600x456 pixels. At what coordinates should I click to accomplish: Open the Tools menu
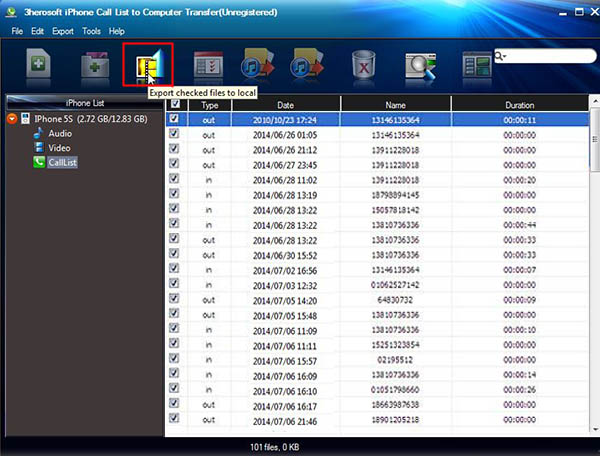(91, 31)
